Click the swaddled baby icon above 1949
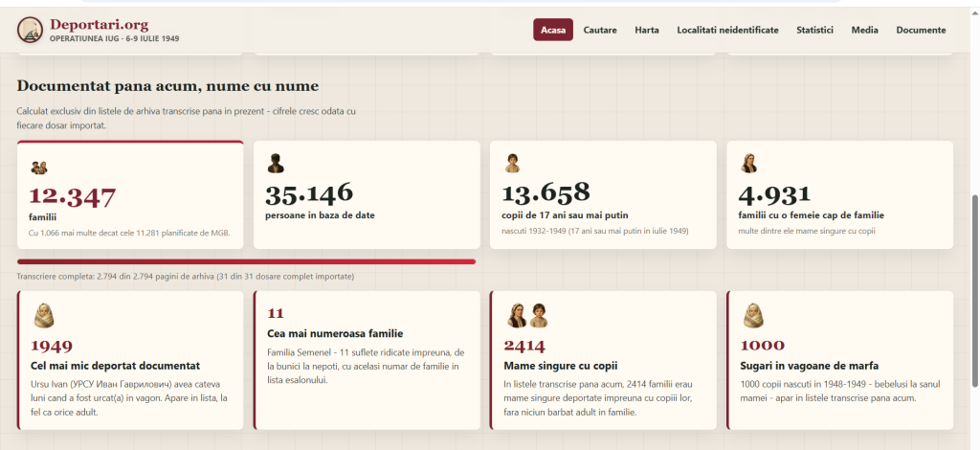 pyautogui.click(x=43, y=316)
